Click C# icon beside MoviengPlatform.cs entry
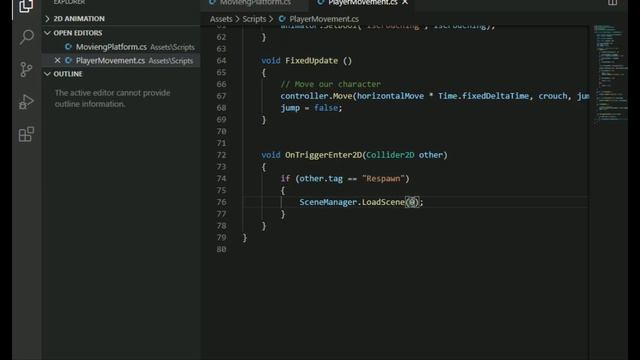Viewport: 640px width, 360px height. (x=69, y=47)
